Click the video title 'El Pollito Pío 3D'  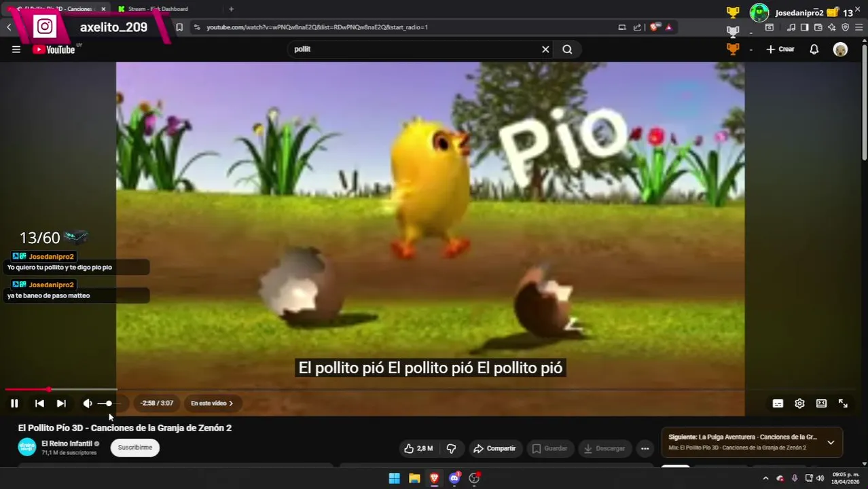(x=125, y=428)
